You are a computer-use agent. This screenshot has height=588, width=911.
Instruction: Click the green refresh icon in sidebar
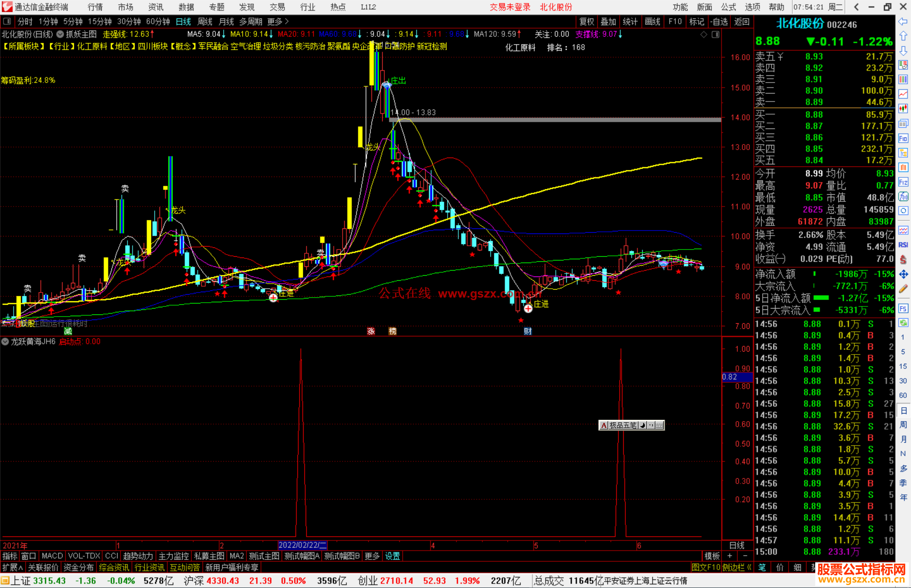903,323
